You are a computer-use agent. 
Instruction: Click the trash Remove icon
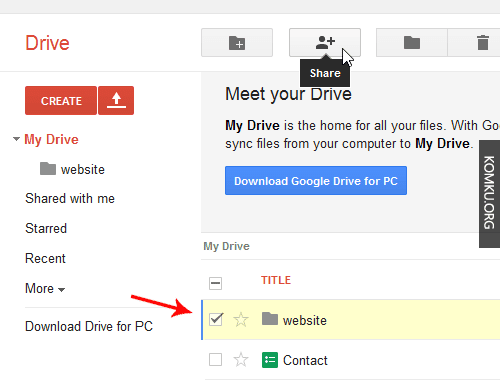point(483,43)
